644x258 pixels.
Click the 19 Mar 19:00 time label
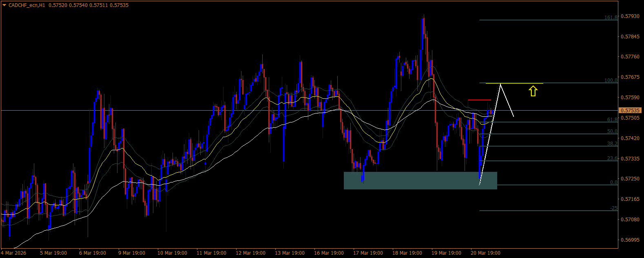446,253
